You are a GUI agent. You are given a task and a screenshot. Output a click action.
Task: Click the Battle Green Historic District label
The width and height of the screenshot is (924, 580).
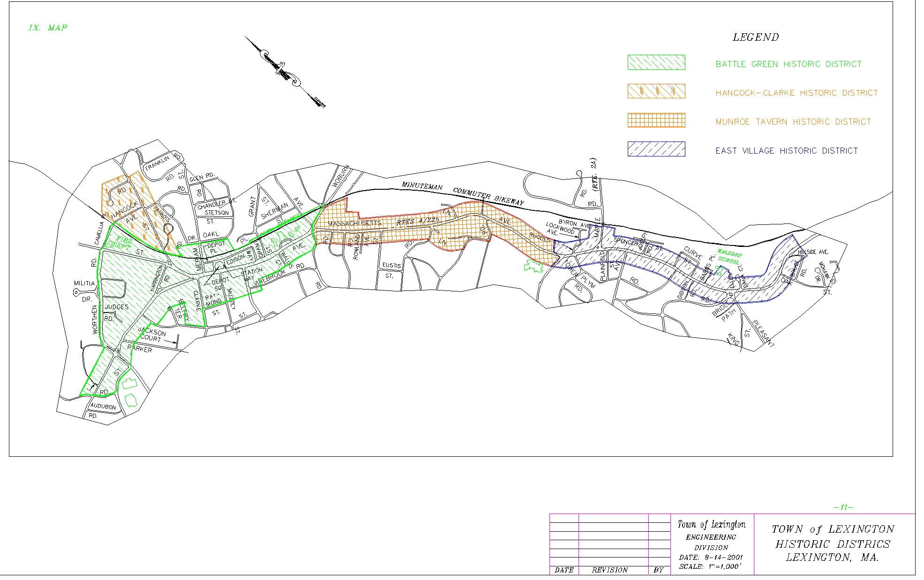788,64
